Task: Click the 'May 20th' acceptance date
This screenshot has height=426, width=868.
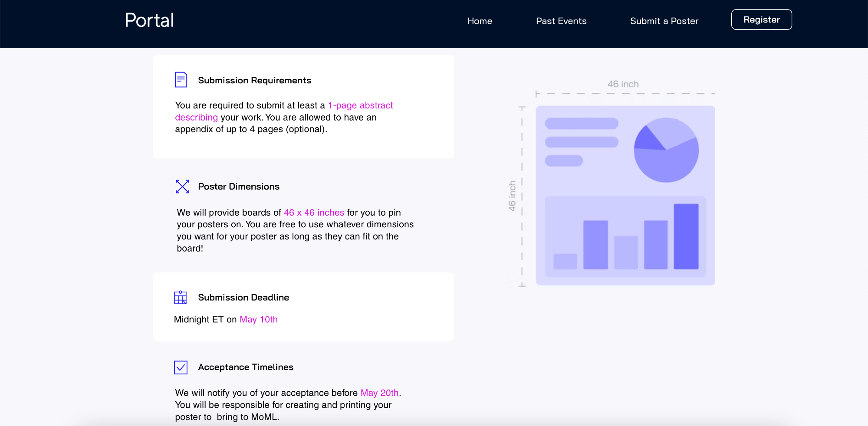Action: [379, 393]
